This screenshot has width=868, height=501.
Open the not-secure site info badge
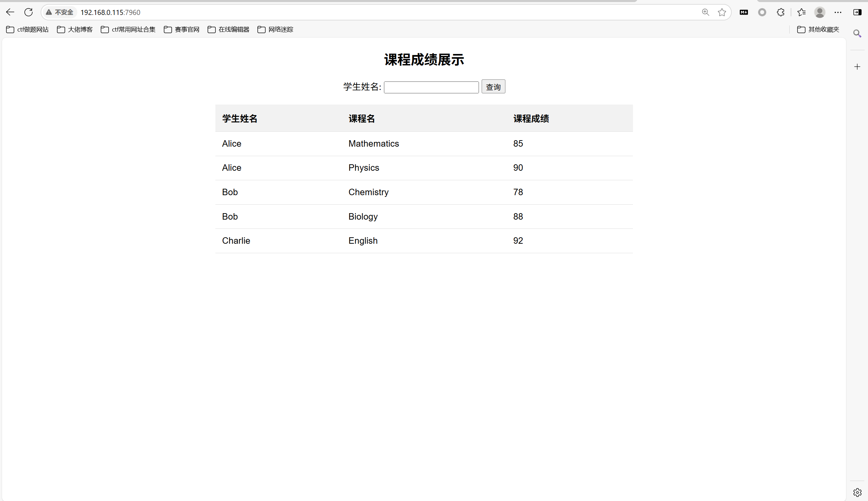click(x=60, y=12)
